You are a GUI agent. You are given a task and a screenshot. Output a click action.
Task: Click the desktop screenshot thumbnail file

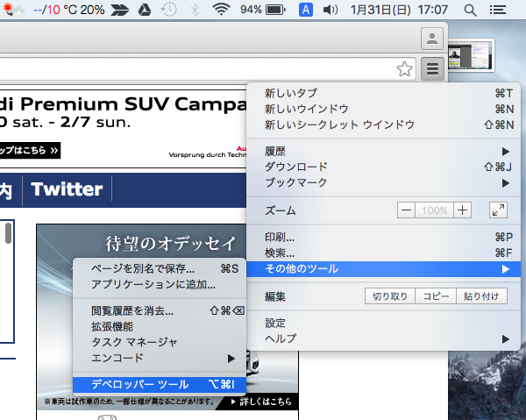472,55
